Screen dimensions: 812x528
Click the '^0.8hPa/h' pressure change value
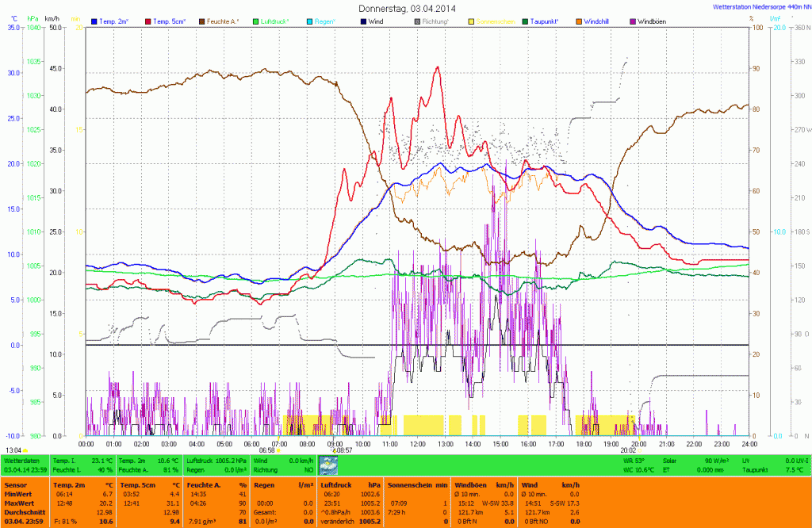(336, 512)
